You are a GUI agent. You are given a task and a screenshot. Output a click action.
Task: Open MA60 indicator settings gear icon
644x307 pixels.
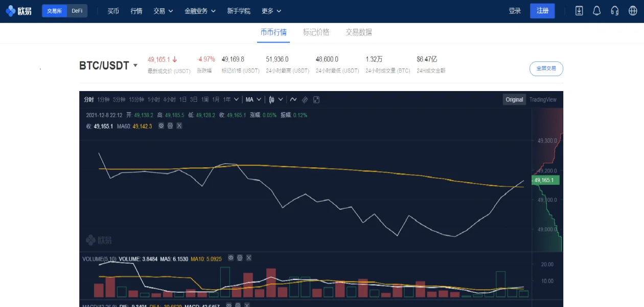tap(170, 125)
